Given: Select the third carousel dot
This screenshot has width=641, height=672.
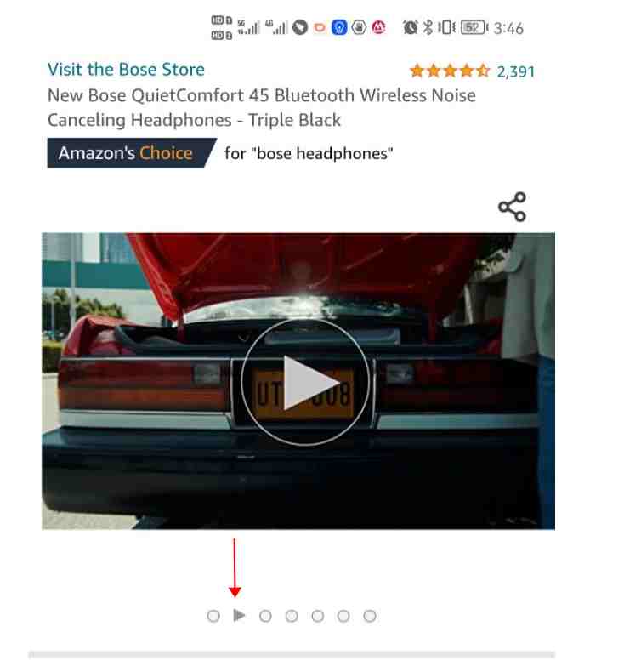Looking at the screenshot, I should click(x=265, y=616).
